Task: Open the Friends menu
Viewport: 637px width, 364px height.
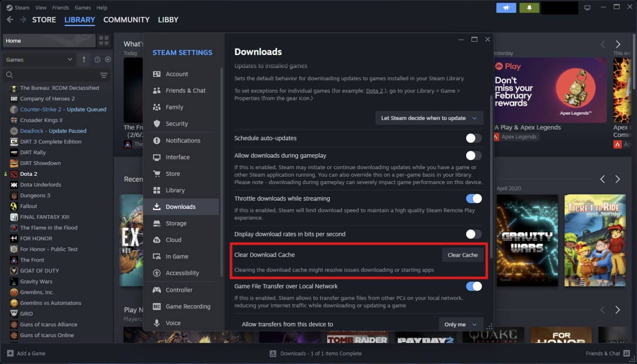Action: click(61, 7)
